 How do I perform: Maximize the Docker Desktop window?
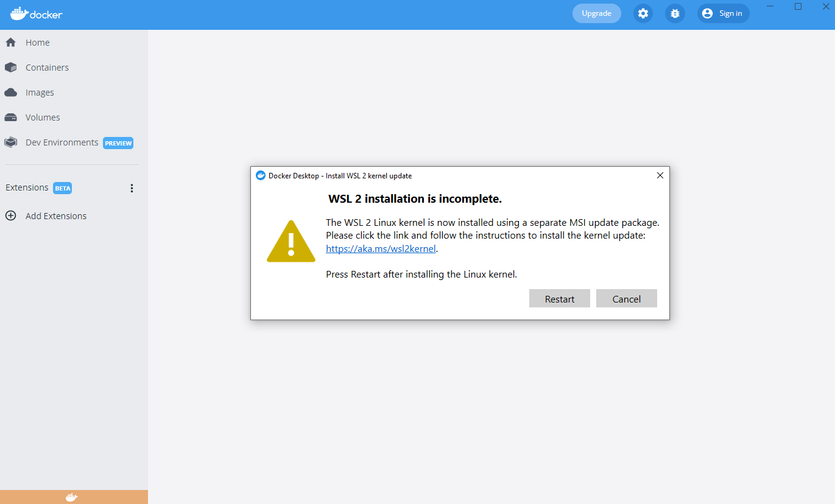tap(798, 7)
